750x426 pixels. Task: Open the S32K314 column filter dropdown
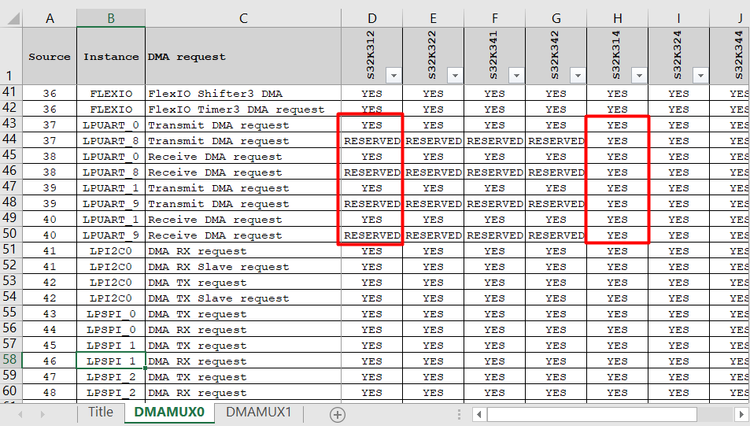639,76
